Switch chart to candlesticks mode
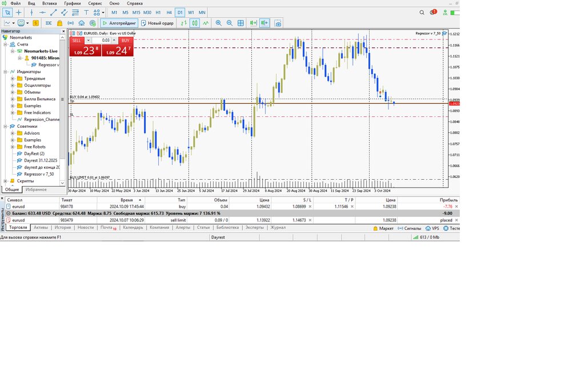Viewport: 585px width, 392px height. (x=195, y=23)
